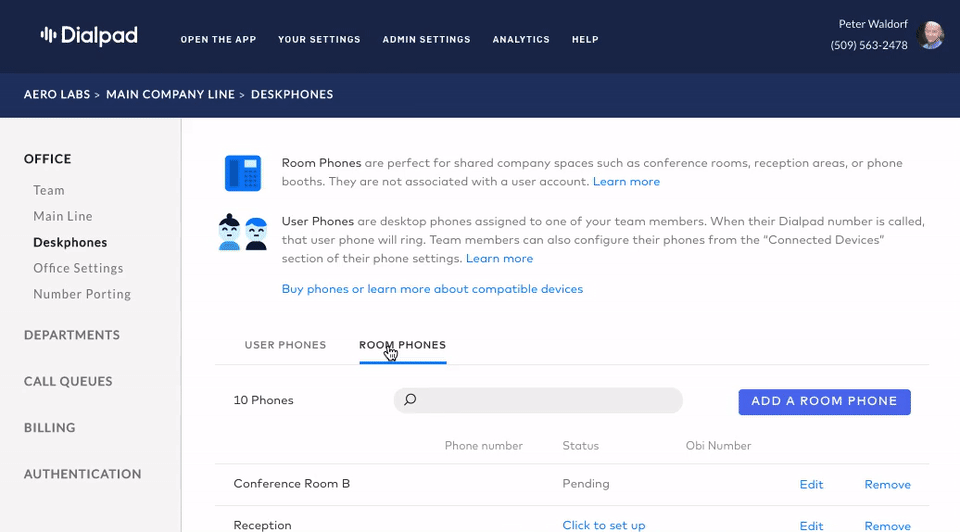Open Number Porting in sidebar

[x=82, y=294]
